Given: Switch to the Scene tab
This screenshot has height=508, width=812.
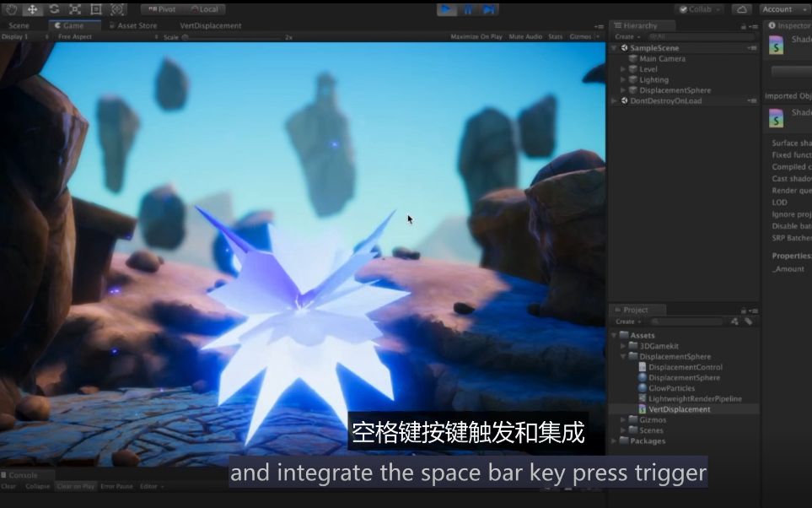Looking at the screenshot, I should coord(21,25).
